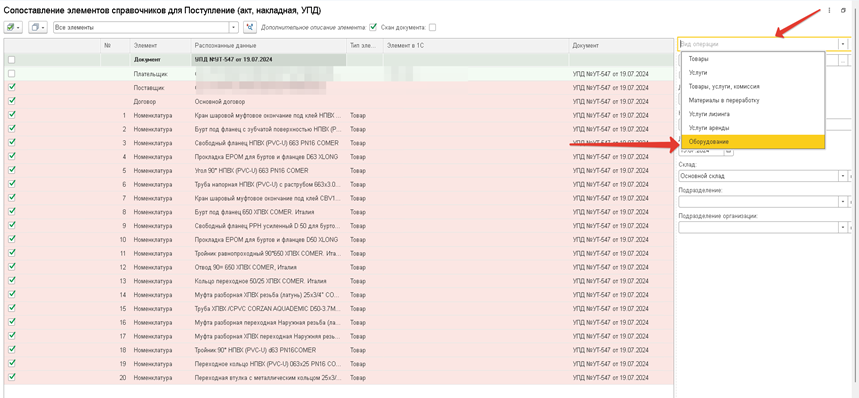This screenshot has height=398, width=859.
Task: Click the find-matches icon beside filter field
Action: click(250, 27)
